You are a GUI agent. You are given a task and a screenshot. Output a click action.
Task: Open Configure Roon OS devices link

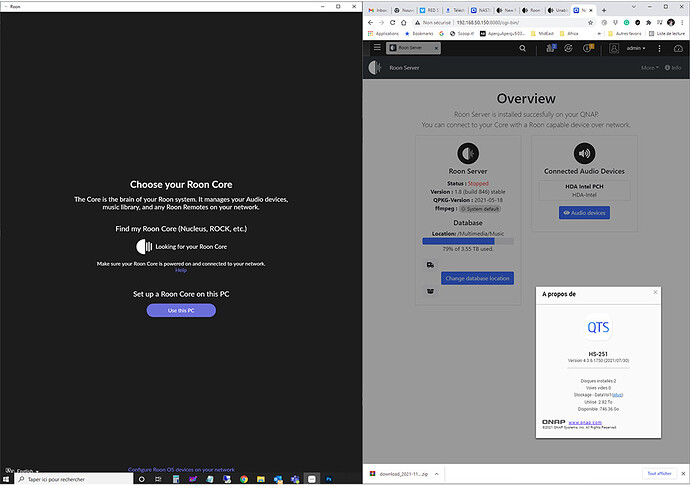click(x=181, y=470)
